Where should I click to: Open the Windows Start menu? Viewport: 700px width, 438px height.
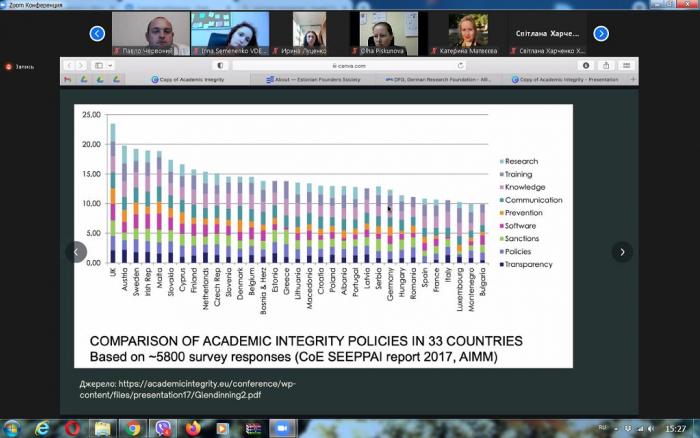point(12,428)
